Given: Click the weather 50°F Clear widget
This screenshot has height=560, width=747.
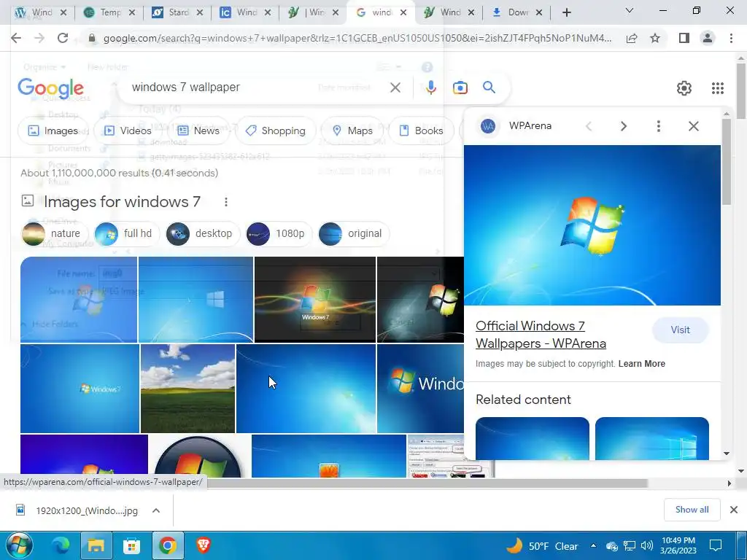Looking at the screenshot, I should tap(542, 545).
